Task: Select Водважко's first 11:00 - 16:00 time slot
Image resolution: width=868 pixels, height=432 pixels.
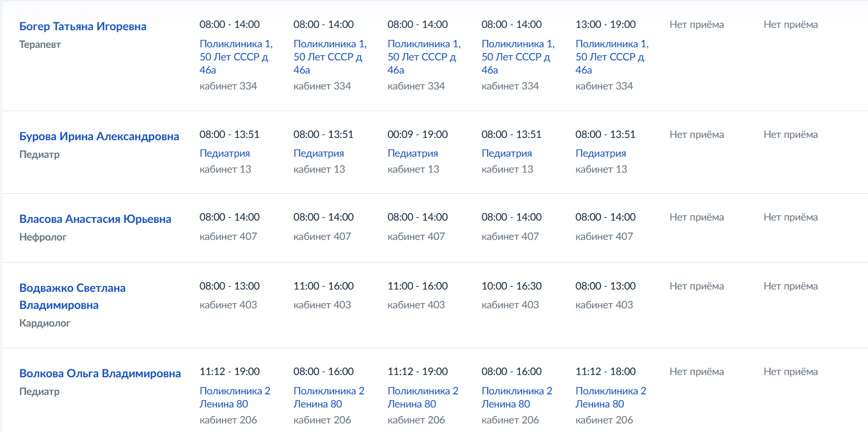Action: click(323, 286)
